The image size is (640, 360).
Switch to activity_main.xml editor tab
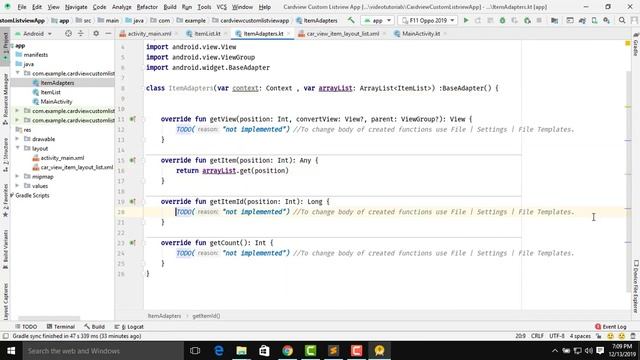coord(149,33)
